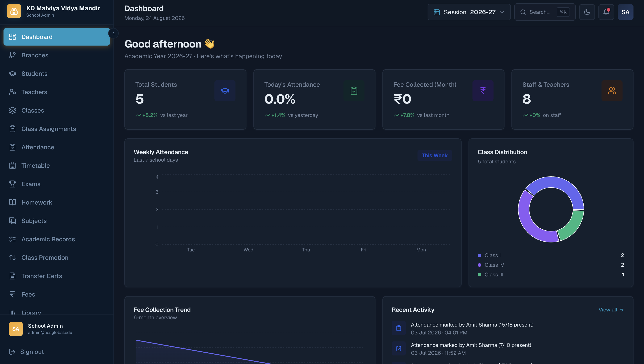Click the Transfer Certs document icon
The image size is (644, 364).
(12, 276)
